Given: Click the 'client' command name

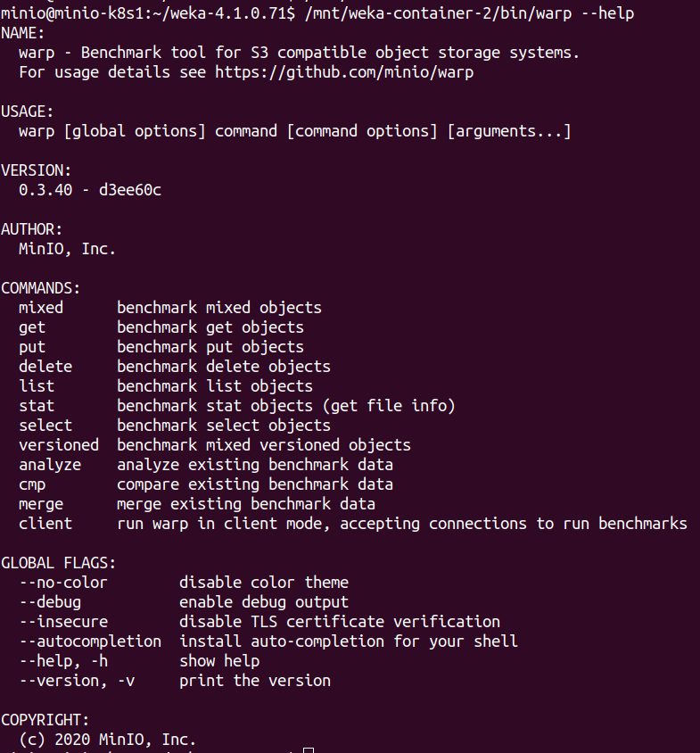Looking at the screenshot, I should (45, 524).
